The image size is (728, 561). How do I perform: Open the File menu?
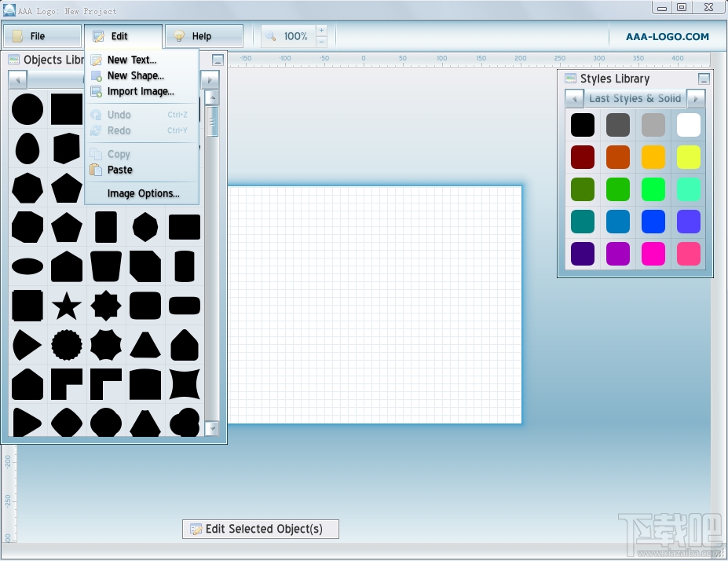point(42,36)
